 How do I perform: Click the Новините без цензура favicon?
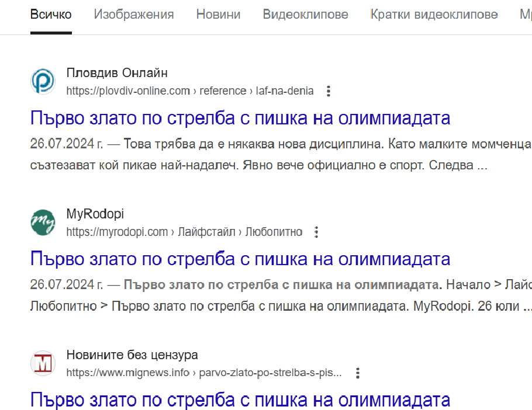(43, 363)
